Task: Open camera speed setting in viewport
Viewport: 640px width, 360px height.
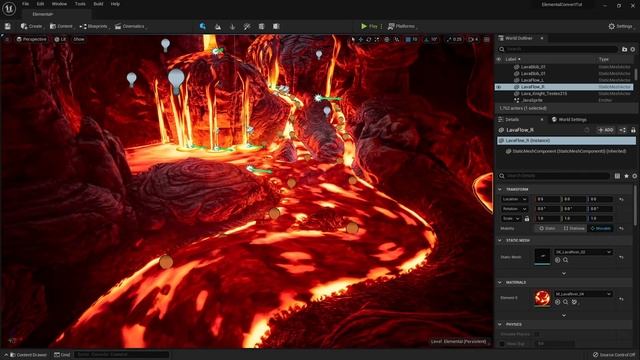Action: pos(473,39)
